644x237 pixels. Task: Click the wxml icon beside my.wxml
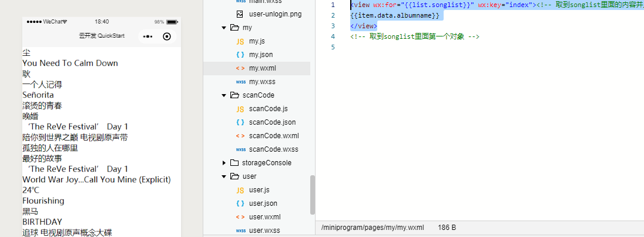click(x=240, y=68)
